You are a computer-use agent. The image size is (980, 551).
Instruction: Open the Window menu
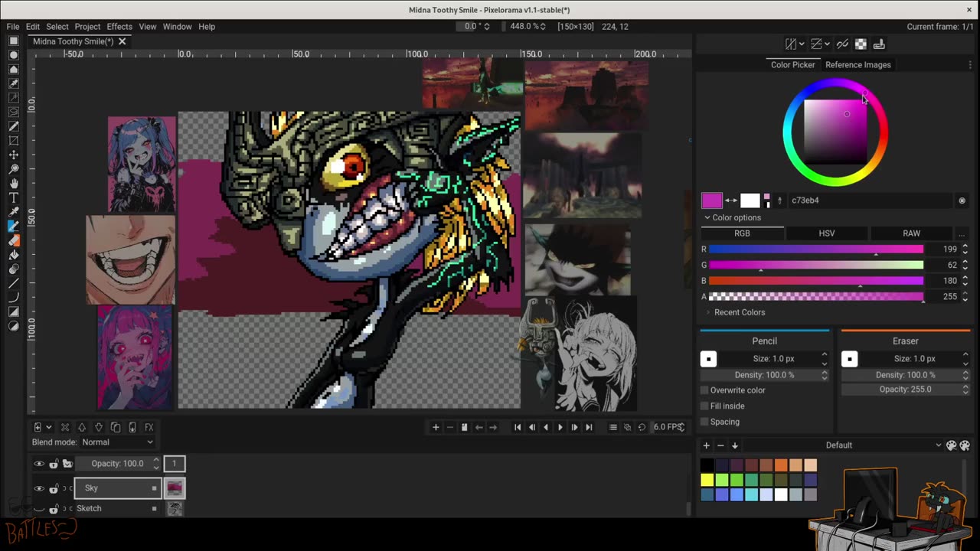[177, 27]
